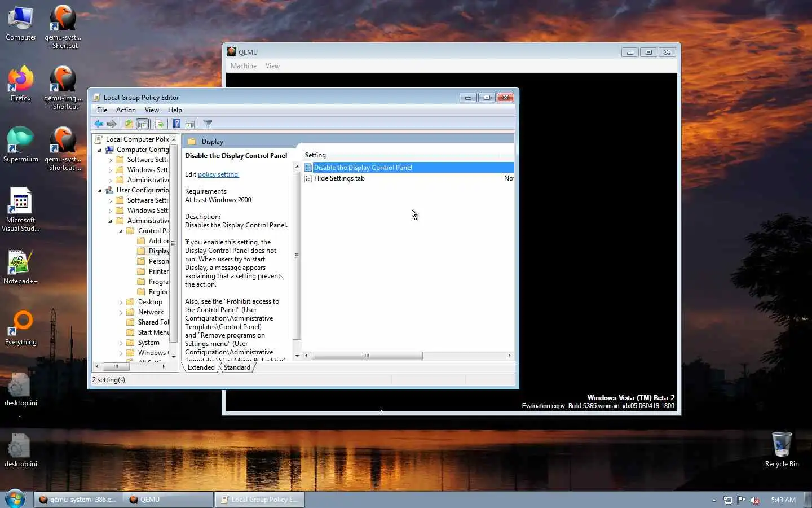
Task: Expand the System folder node
Action: [121, 343]
